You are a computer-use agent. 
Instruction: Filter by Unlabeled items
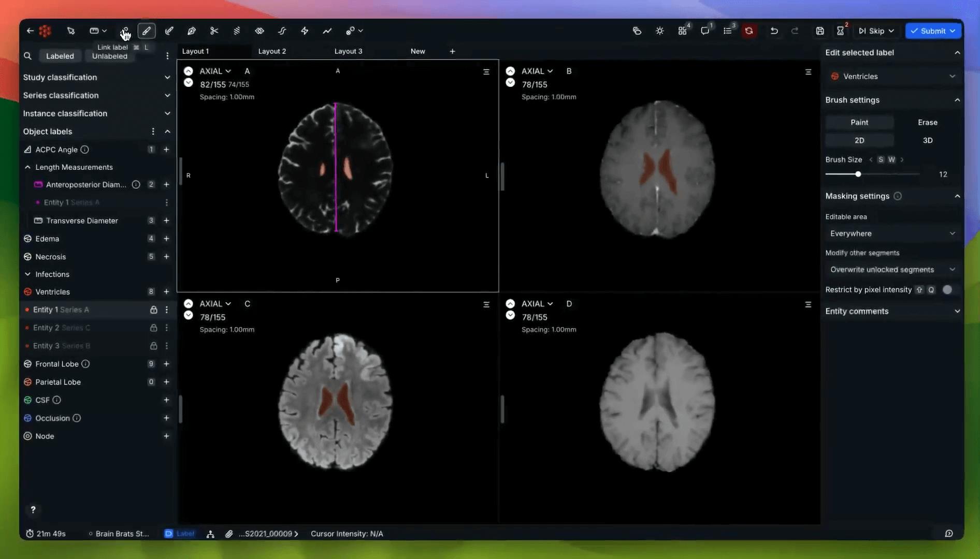point(110,56)
